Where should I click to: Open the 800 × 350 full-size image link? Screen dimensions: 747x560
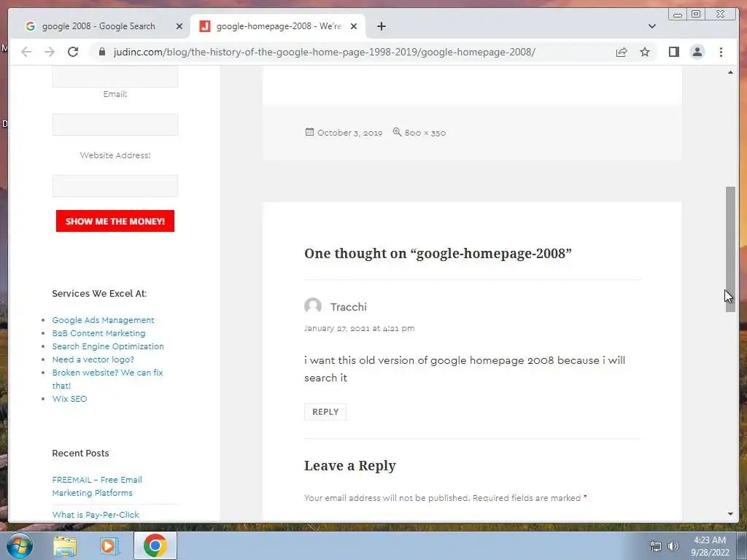tap(425, 133)
